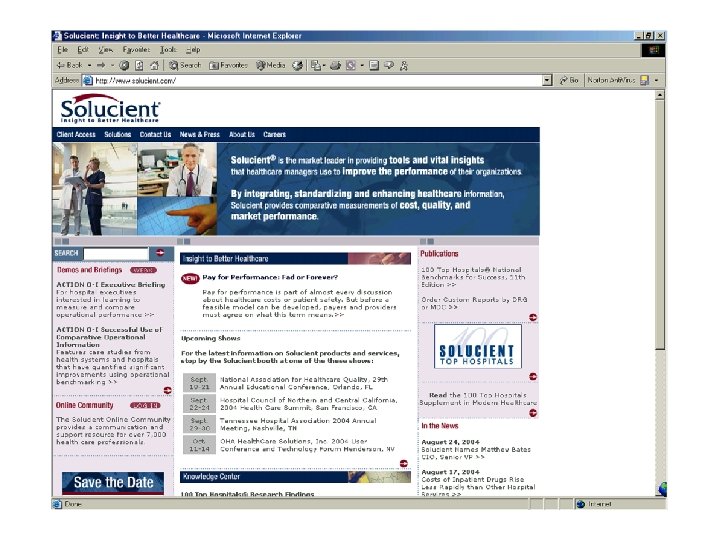Click the National Association for Healthcare Quality show
This screenshot has height=540, width=720.
click(304, 383)
